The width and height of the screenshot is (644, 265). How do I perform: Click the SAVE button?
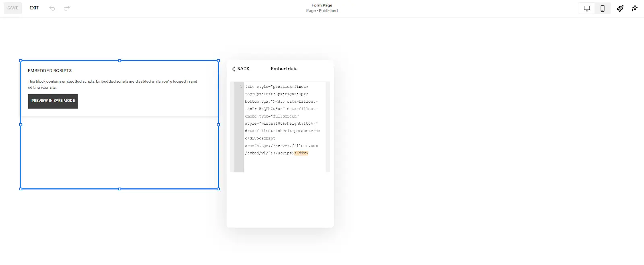coord(13,8)
